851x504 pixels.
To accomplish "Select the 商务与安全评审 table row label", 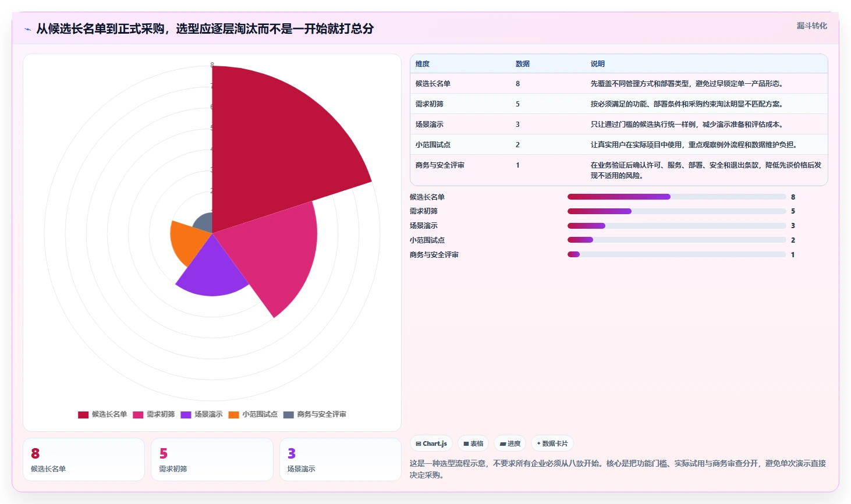I will point(440,165).
